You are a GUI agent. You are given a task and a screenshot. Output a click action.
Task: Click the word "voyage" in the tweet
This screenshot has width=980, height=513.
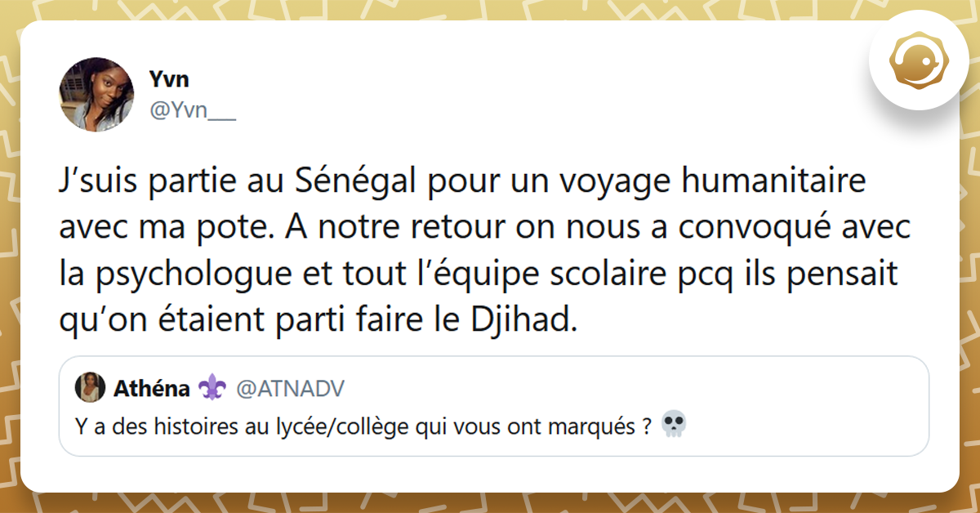click(x=622, y=181)
